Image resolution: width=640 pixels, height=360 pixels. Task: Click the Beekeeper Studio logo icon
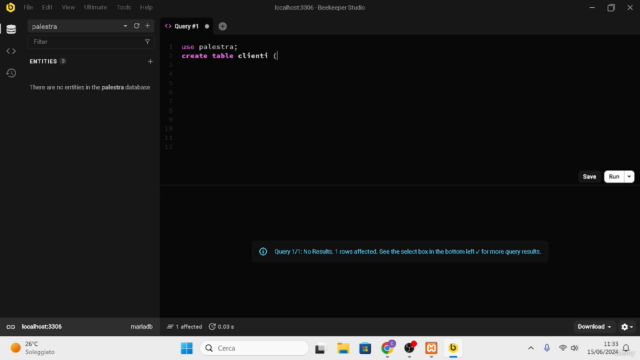(11, 7)
